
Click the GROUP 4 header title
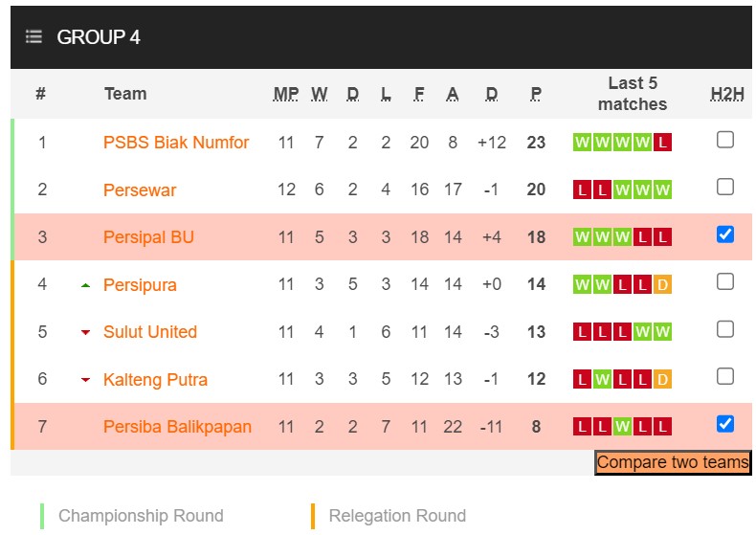pyautogui.click(x=99, y=37)
